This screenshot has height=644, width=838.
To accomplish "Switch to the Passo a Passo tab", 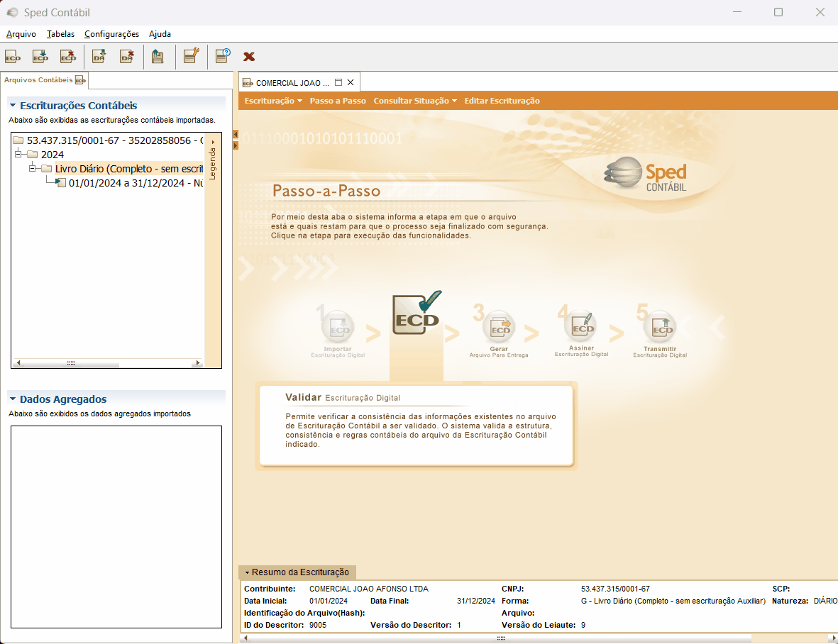I will [x=338, y=101].
